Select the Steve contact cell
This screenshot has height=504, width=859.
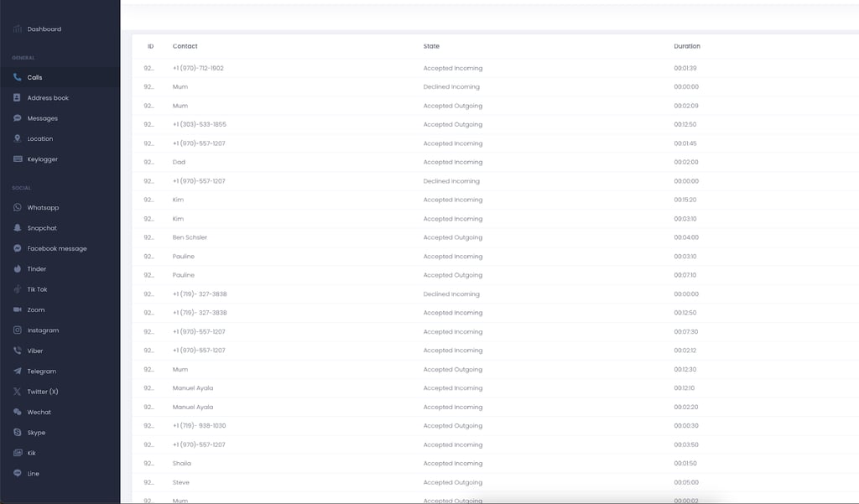[181, 483]
